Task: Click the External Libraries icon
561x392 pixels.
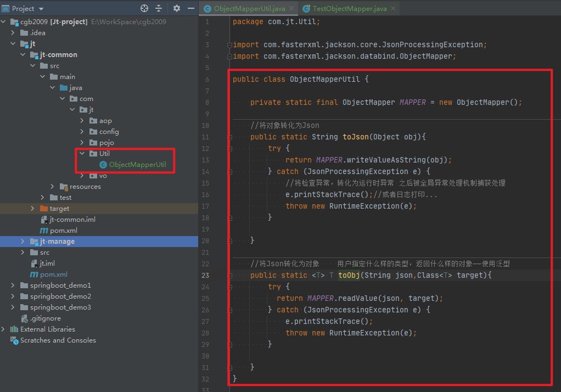Action: tap(14, 329)
